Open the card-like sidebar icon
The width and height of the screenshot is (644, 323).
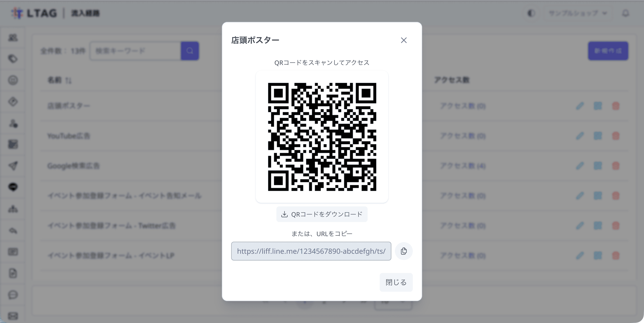[13, 252]
